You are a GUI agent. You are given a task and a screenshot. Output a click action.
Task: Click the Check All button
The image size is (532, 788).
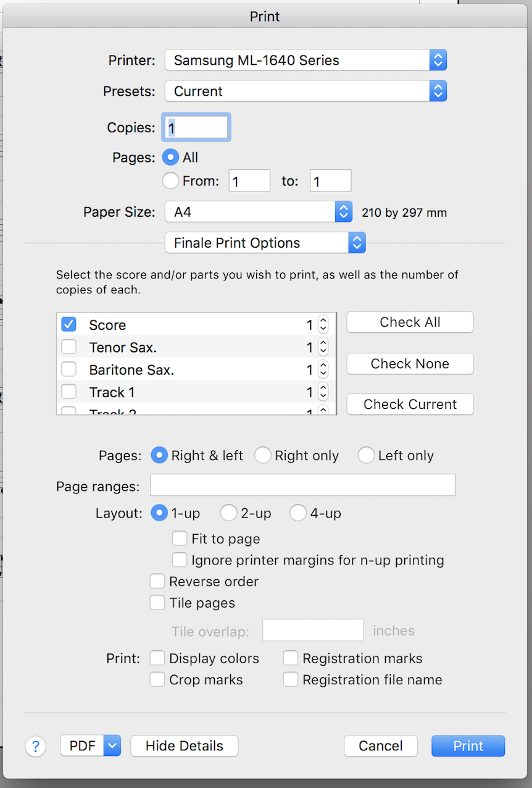(x=410, y=322)
